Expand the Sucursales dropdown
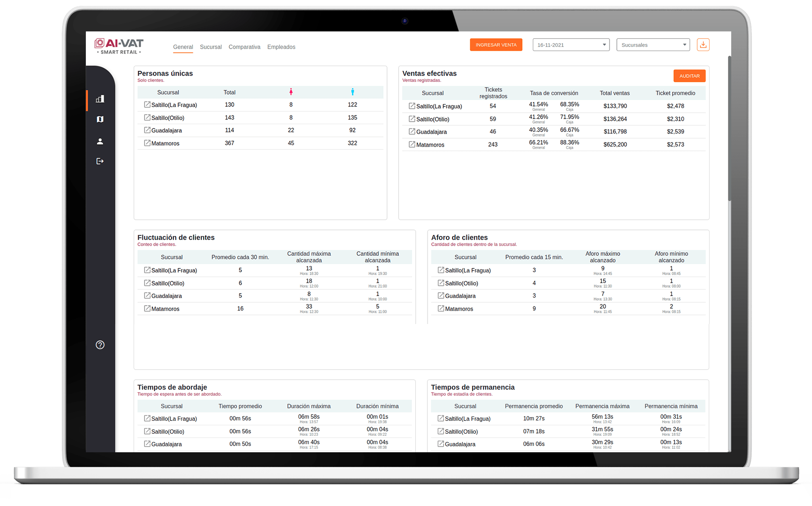 (x=653, y=45)
